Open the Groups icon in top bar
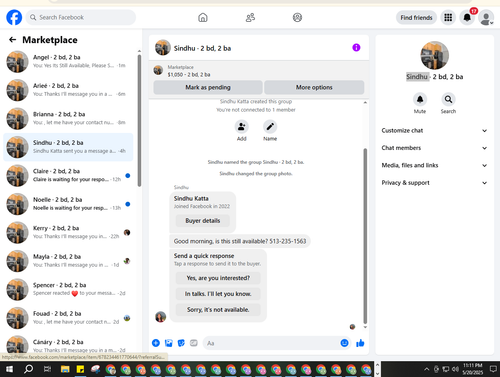500x377 pixels. coord(297,17)
